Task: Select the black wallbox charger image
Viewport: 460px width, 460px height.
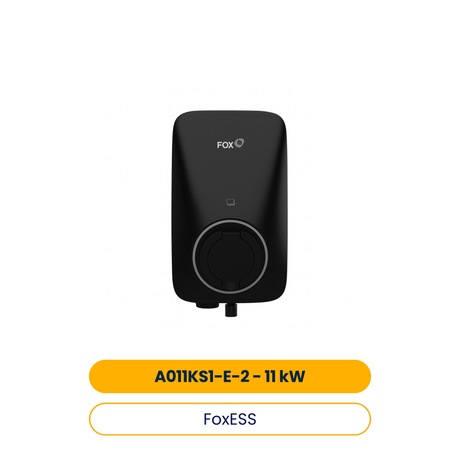Action: point(230,213)
